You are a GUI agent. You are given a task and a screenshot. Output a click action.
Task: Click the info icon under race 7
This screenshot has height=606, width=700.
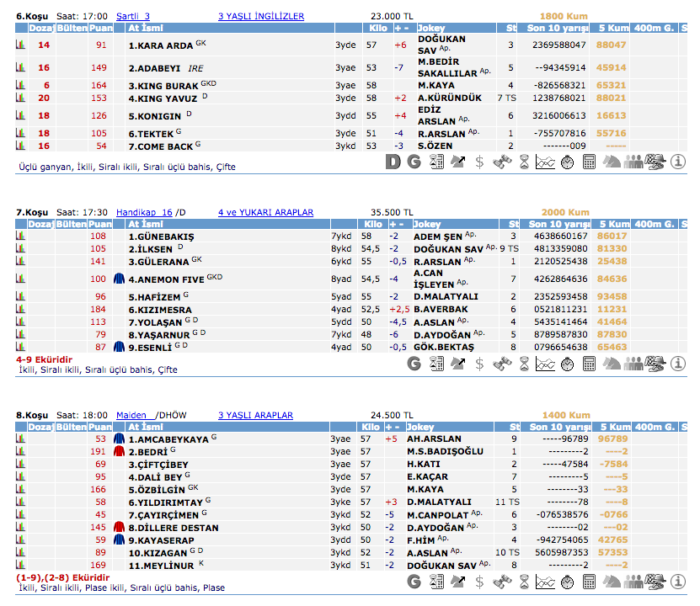(678, 364)
